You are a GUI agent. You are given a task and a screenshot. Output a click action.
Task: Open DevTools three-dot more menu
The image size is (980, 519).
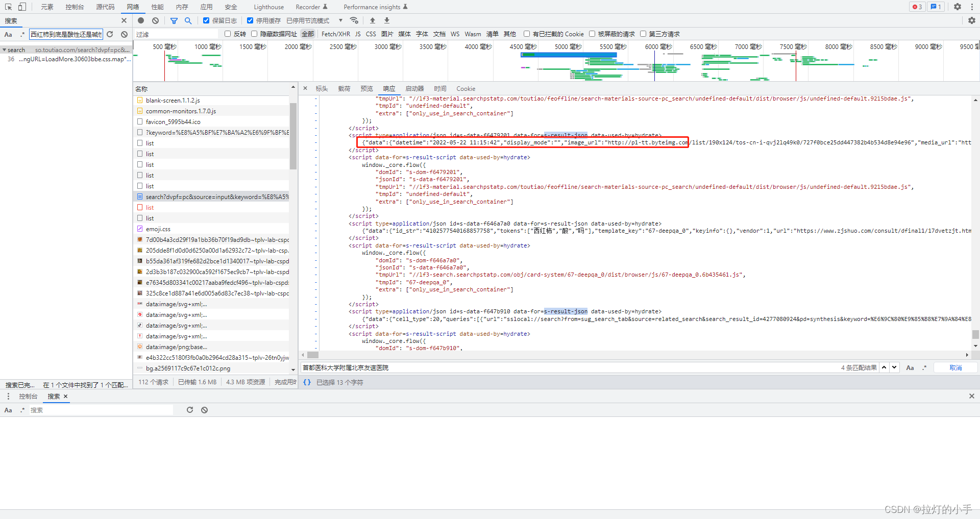(972, 7)
